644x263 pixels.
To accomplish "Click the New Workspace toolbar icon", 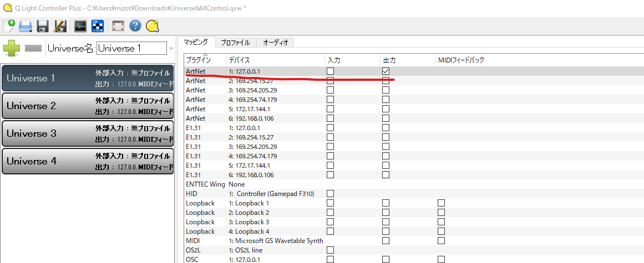I will coord(9,26).
